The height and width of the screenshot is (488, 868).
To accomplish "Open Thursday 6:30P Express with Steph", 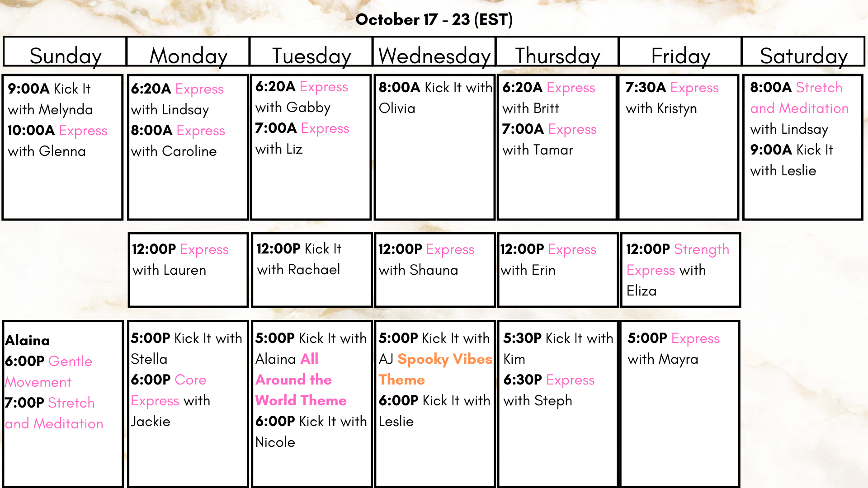I will coord(549,390).
